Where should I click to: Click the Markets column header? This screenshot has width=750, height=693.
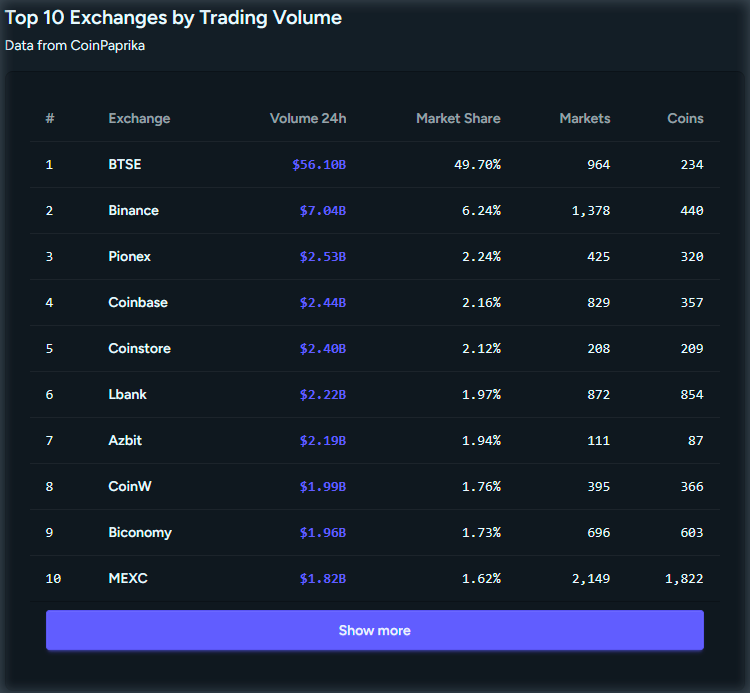pos(585,118)
